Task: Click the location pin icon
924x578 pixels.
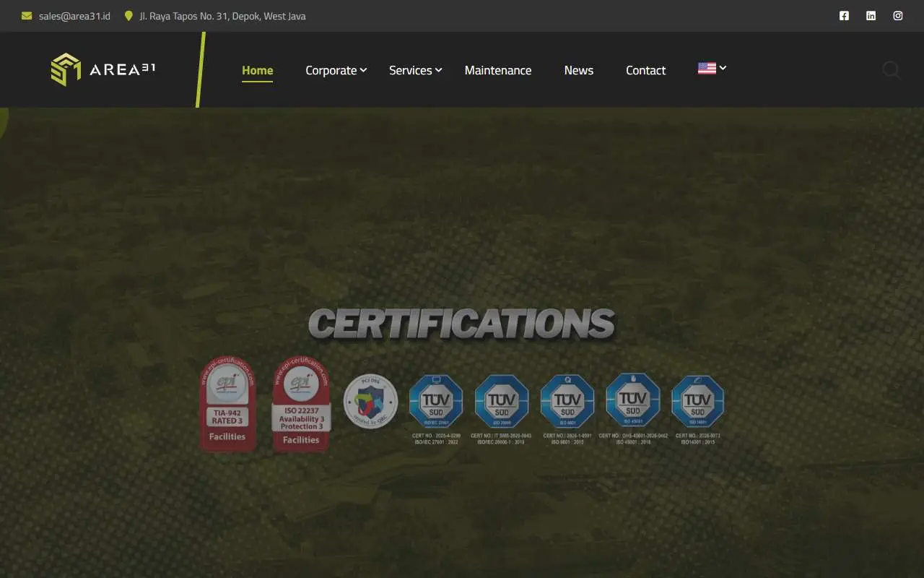Action: (128, 16)
